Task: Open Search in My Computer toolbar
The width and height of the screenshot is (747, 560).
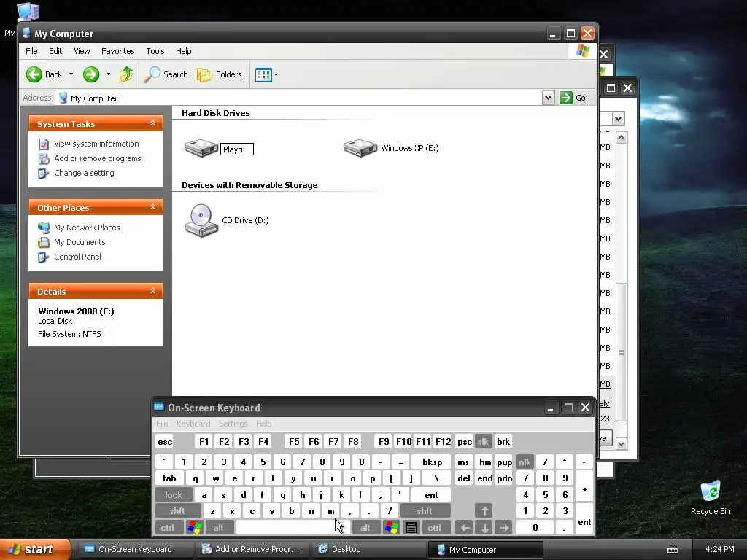Action: tap(166, 74)
